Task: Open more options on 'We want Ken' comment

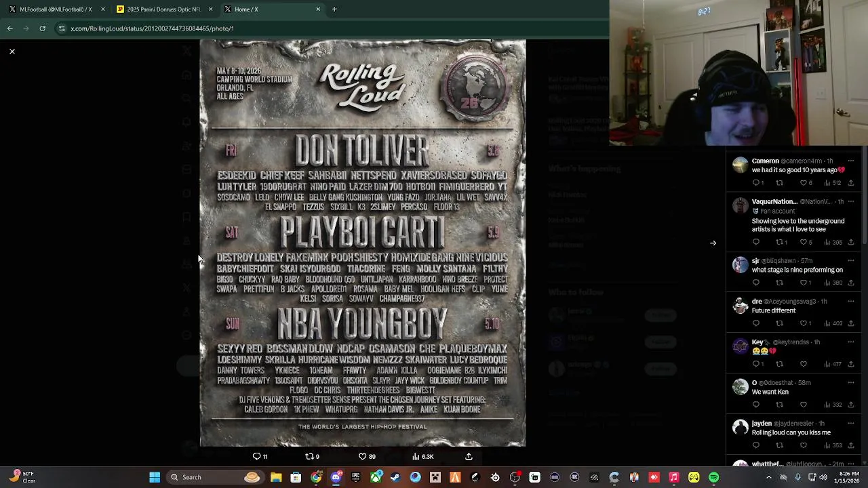Action: [x=851, y=383]
